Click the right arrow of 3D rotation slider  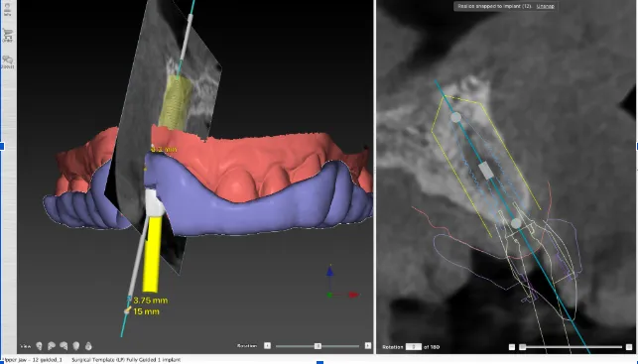[368, 346]
